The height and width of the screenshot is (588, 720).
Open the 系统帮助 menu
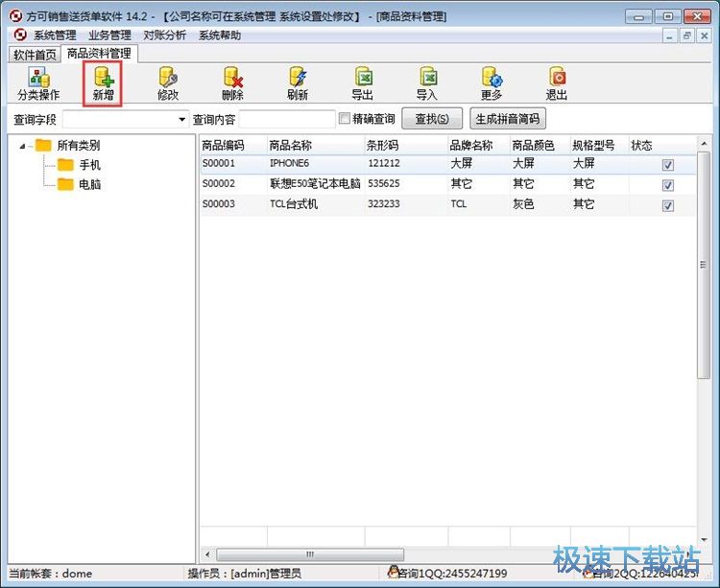pyautogui.click(x=220, y=35)
